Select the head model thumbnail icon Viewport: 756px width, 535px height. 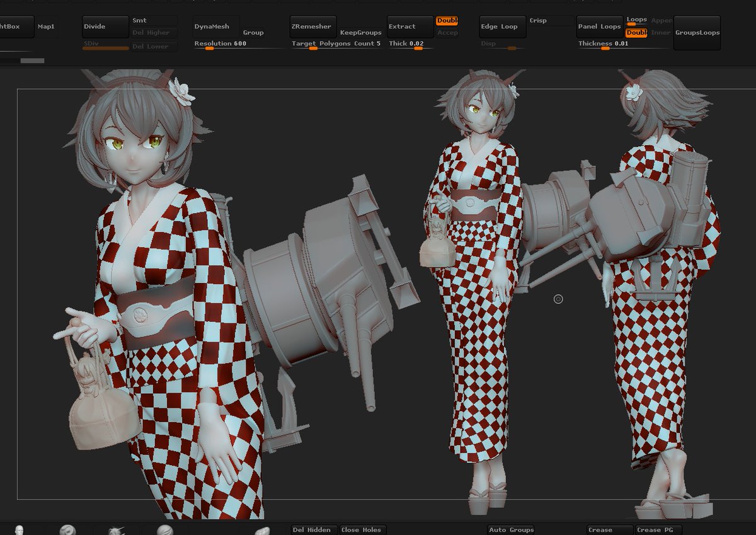(20, 530)
